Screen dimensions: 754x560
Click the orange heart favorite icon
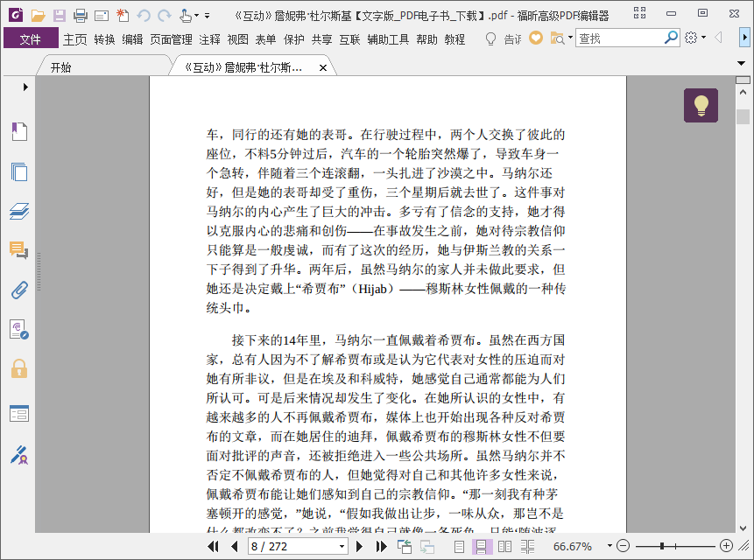point(536,38)
